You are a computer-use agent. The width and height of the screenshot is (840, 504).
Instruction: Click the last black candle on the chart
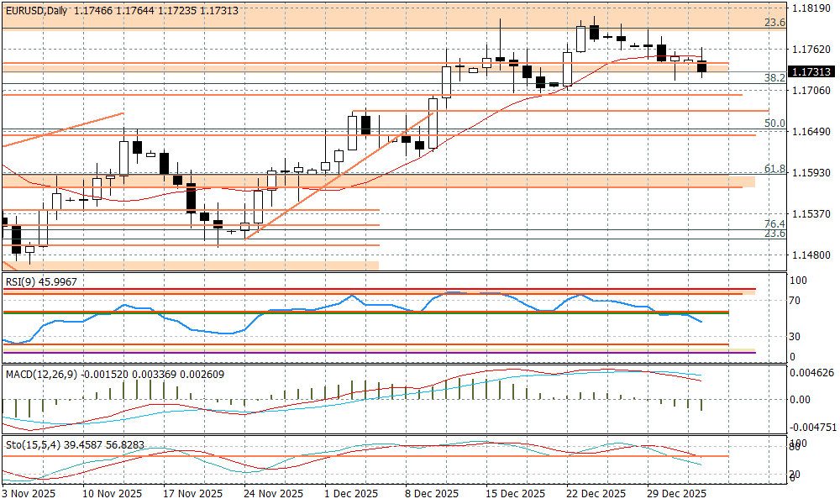pos(702,66)
